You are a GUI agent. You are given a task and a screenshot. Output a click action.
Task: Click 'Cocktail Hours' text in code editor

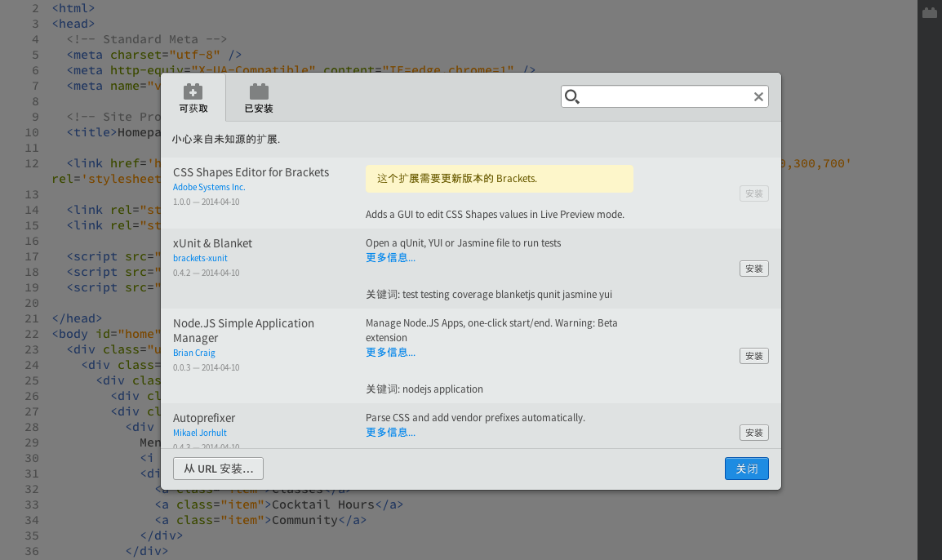322,504
